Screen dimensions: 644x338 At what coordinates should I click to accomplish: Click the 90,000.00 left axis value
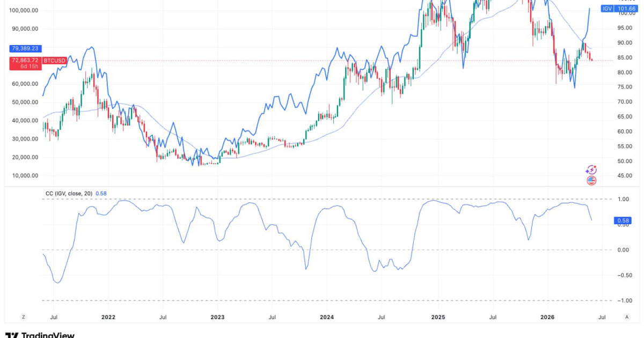coord(25,29)
